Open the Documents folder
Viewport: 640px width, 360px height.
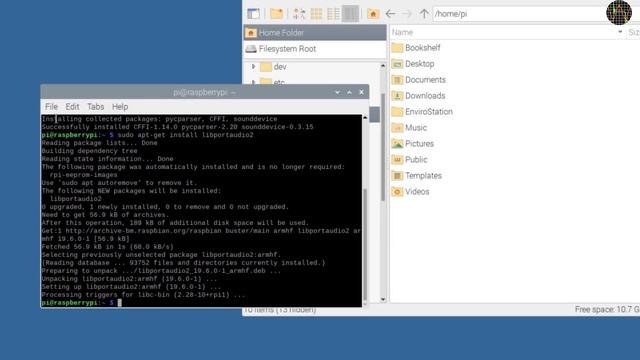(418, 80)
